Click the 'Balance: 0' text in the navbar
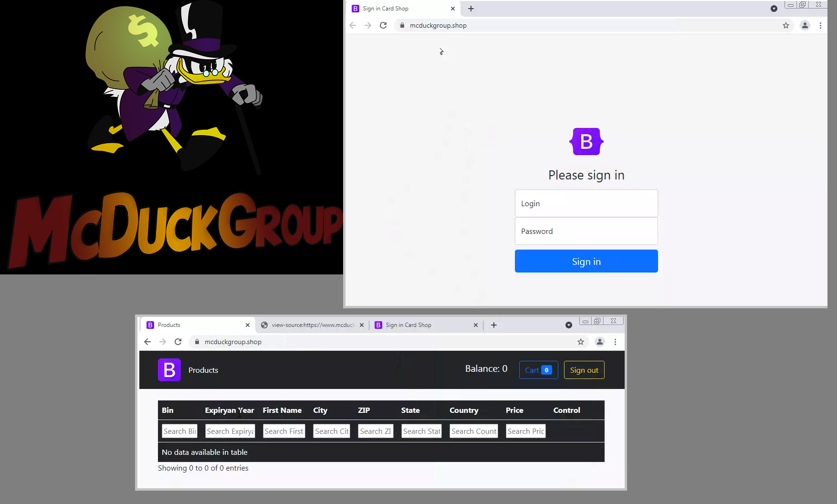837x504 pixels. 486,368
